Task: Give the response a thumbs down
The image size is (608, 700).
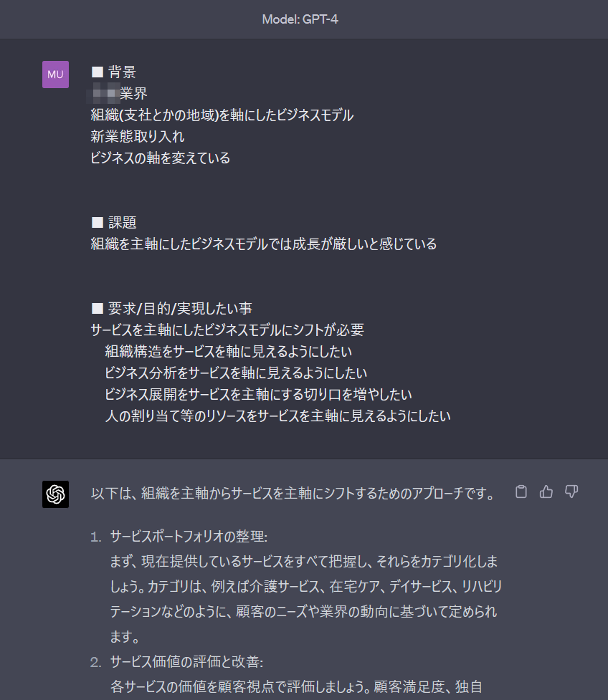Action: pyautogui.click(x=571, y=492)
